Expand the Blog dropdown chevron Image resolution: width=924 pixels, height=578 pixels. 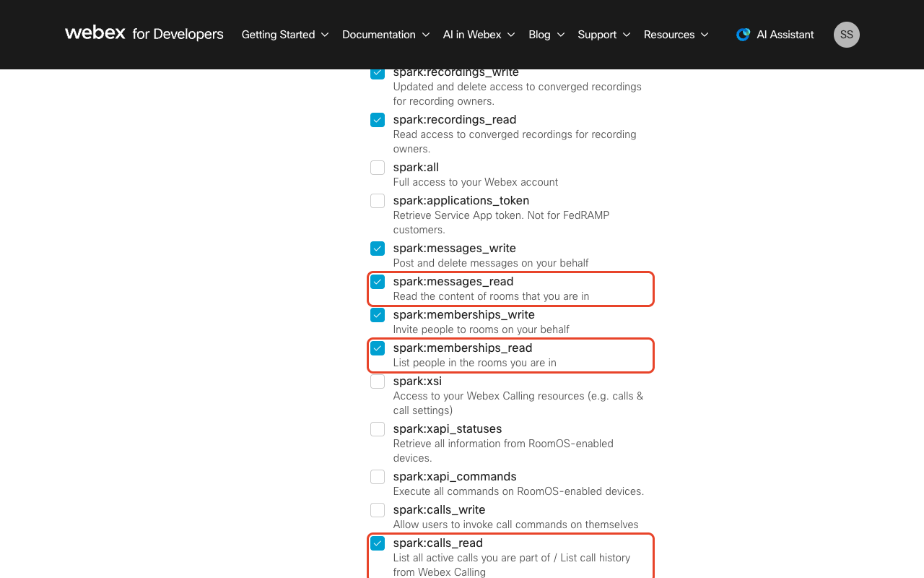point(561,35)
